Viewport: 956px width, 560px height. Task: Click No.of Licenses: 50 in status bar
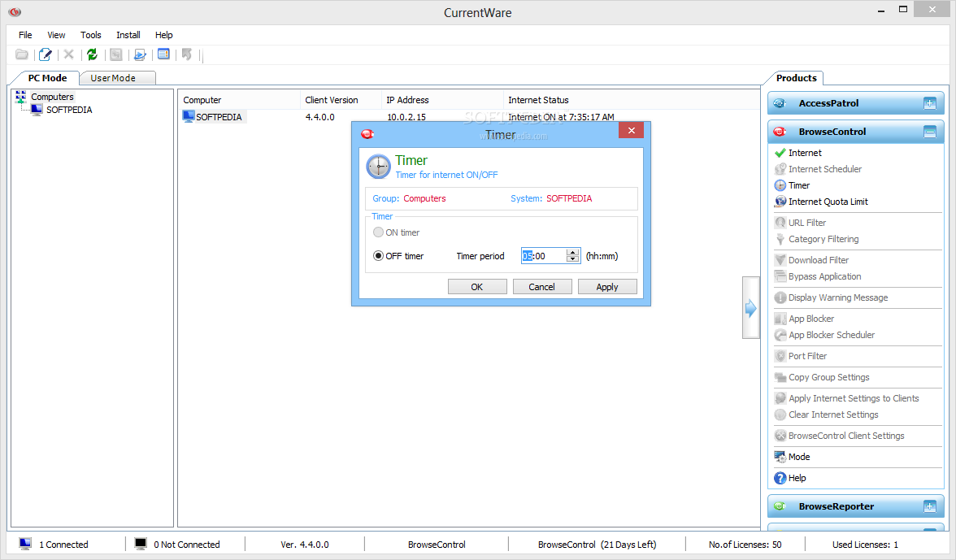click(x=745, y=545)
